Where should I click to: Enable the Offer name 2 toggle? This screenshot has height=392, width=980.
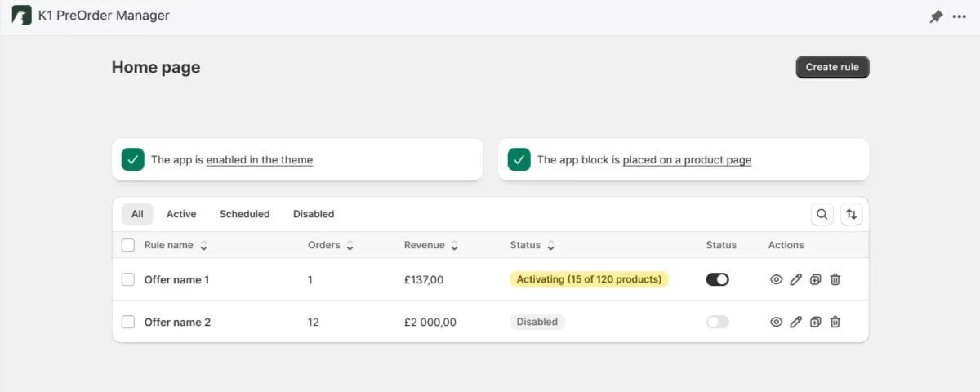[717, 322]
